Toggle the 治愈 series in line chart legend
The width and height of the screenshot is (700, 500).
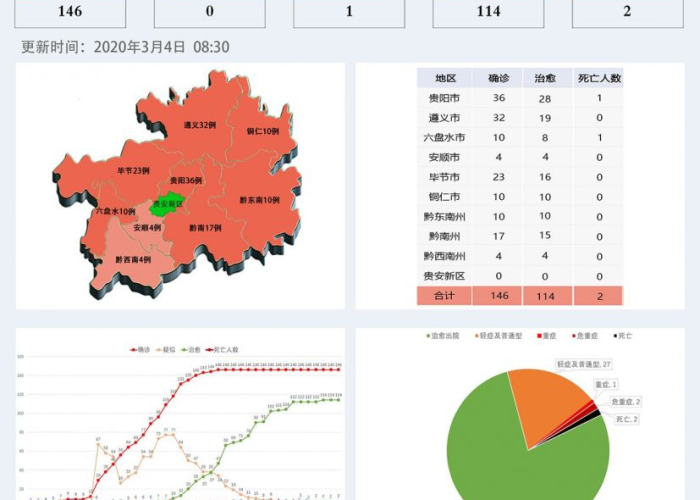(x=191, y=350)
